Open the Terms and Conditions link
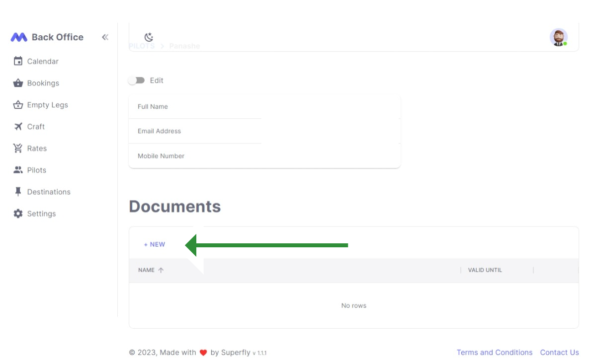Screen dimensions: 590x364 (495, 352)
